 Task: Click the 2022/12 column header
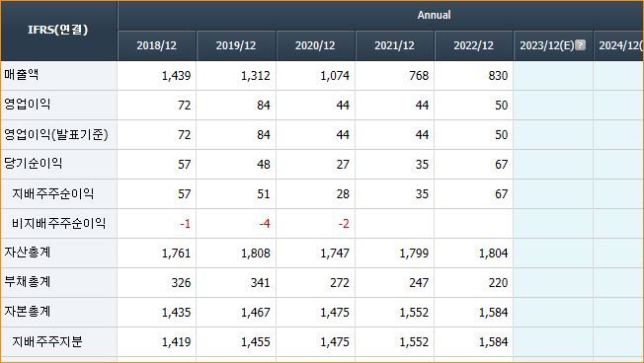point(473,45)
